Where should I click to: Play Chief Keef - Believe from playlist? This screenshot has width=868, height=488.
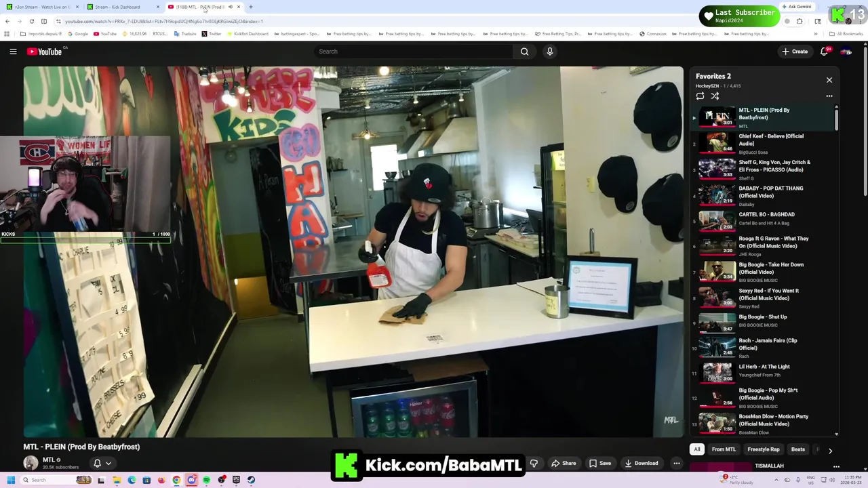[x=763, y=143]
